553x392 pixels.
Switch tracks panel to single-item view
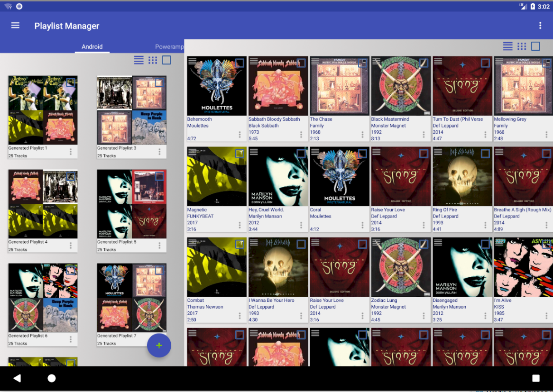point(535,46)
